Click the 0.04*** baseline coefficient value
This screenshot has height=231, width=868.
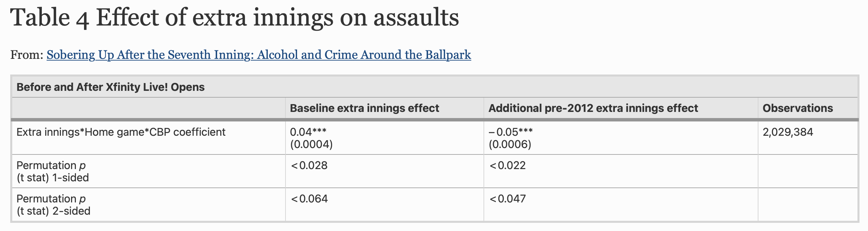(308, 132)
